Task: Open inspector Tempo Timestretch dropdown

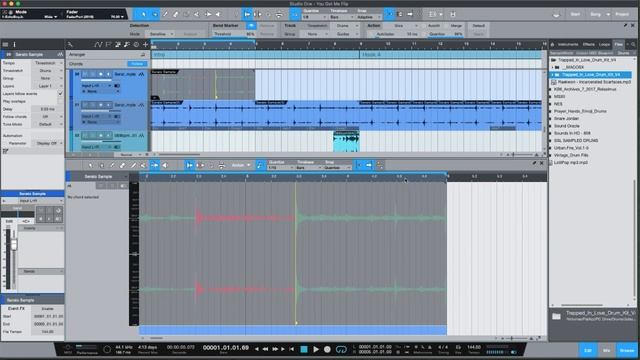Action: click(x=48, y=63)
